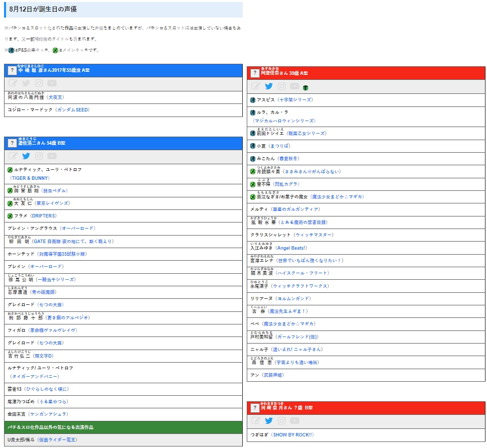Screen dimensions: 487x448
Task: Open the マジカルハロウィンシリーズ link
Action: coord(284,121)
